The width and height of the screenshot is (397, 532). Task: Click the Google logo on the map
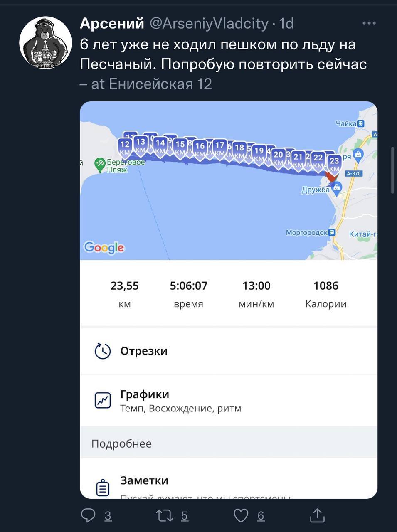tap(104, 248)
